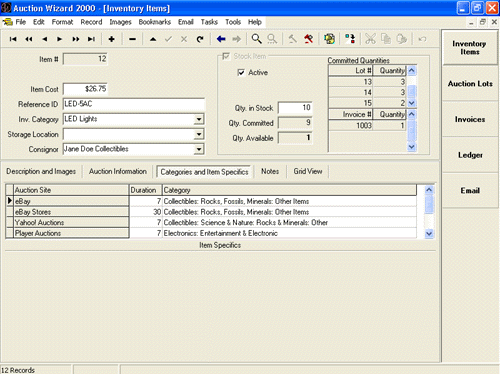Delete record using minus icon

(132, 39)
